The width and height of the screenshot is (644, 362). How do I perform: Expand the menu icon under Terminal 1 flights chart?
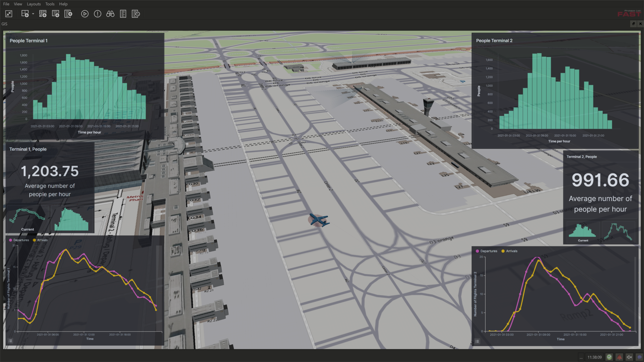(x=11, y=341)
